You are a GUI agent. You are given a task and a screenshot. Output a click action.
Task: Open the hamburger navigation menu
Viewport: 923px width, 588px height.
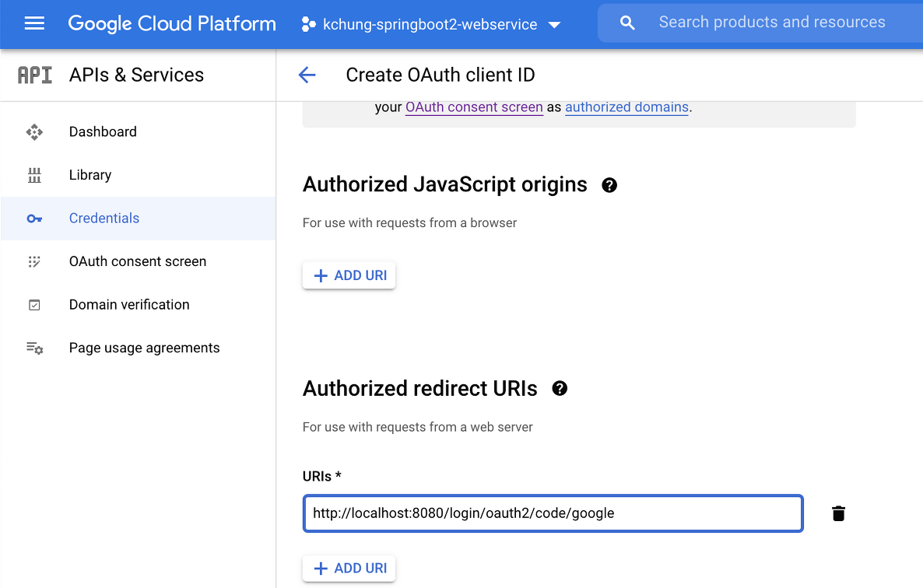(x=34, y=24)
